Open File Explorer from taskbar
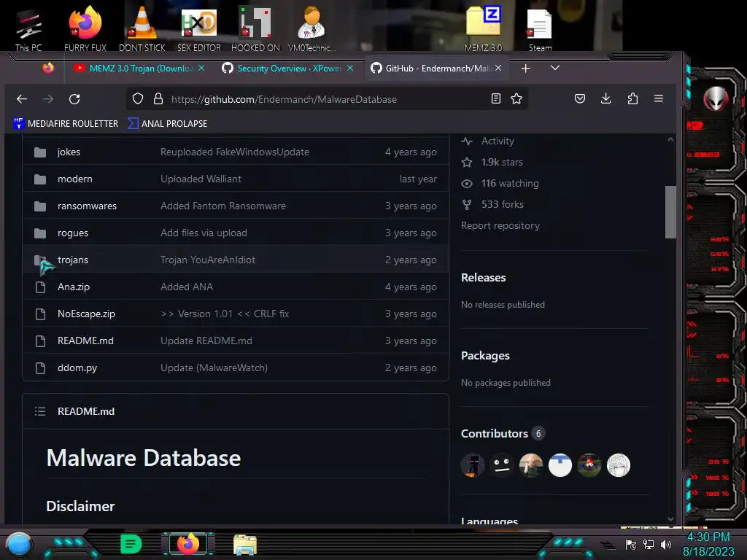 245,544
